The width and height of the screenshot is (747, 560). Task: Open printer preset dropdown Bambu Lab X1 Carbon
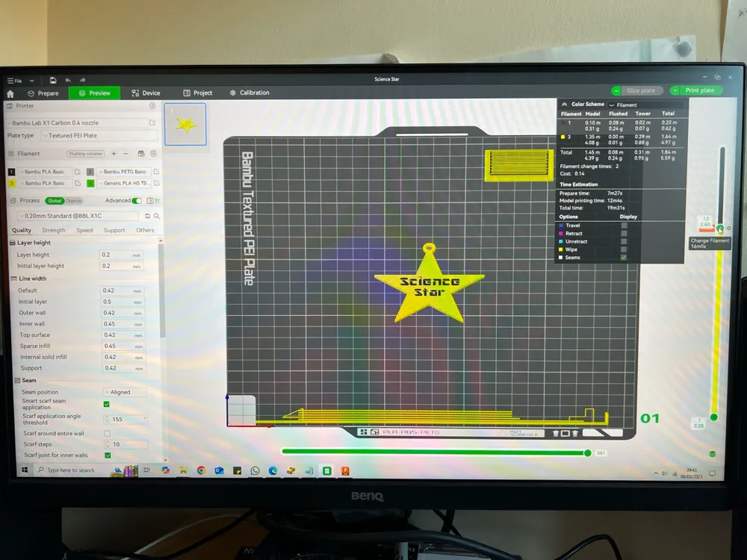[x=77, y=123]
